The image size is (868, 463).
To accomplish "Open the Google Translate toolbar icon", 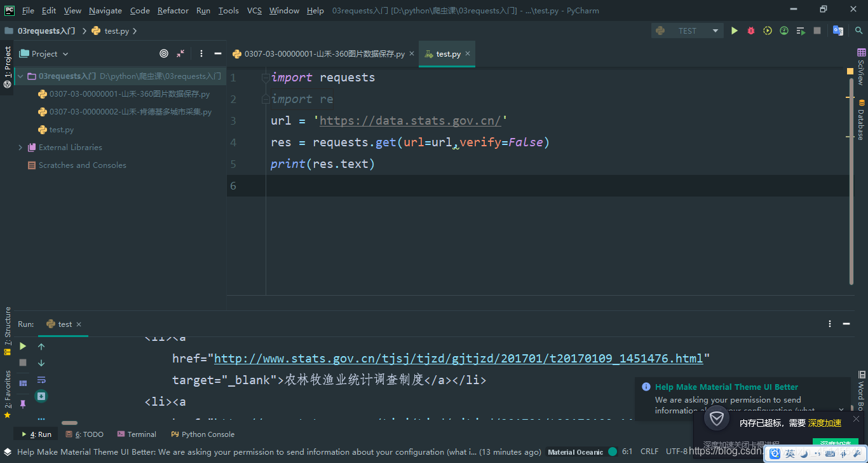I will pyautogui.click(x=838, y=31).
